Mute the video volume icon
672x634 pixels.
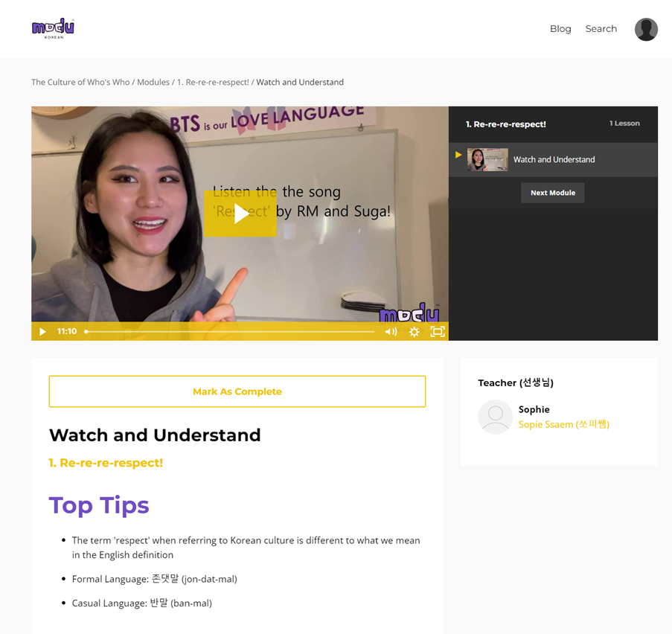point(391,332)
